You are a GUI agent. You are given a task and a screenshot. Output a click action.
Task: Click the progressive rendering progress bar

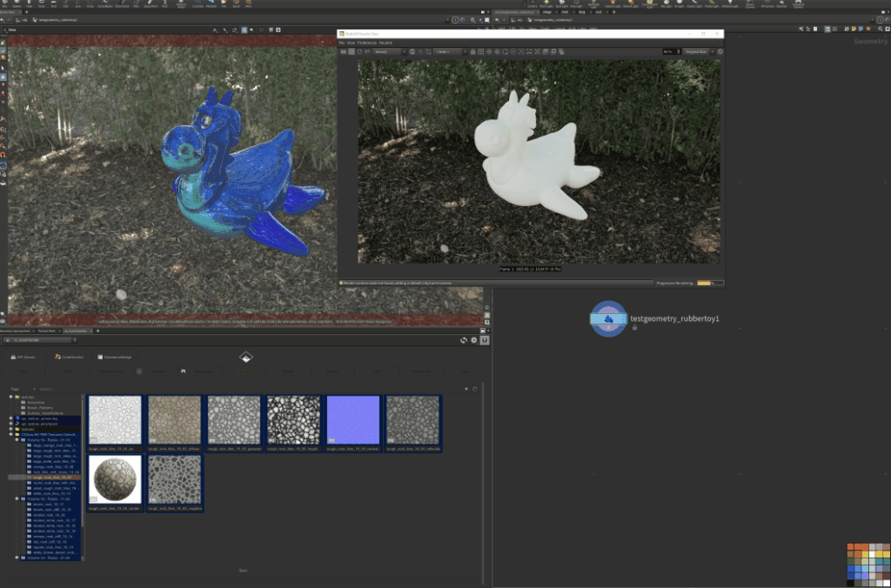click(x=710, y=283)
